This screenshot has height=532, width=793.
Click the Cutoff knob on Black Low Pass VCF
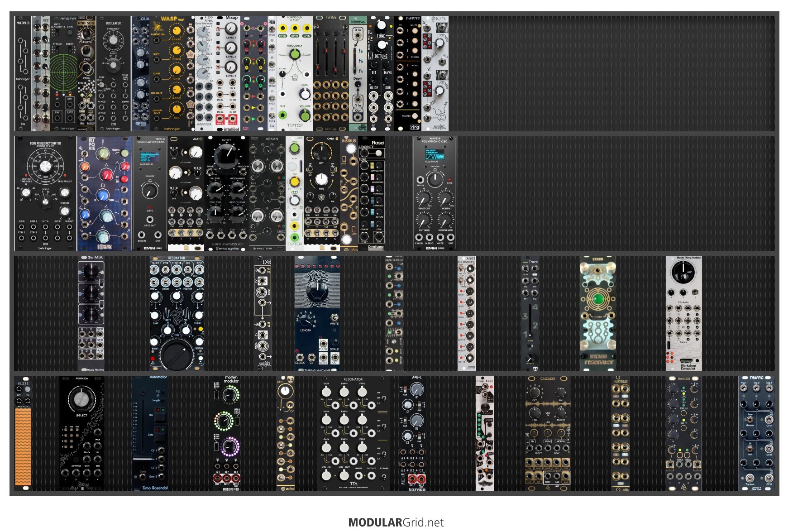(x=226, y=155)
